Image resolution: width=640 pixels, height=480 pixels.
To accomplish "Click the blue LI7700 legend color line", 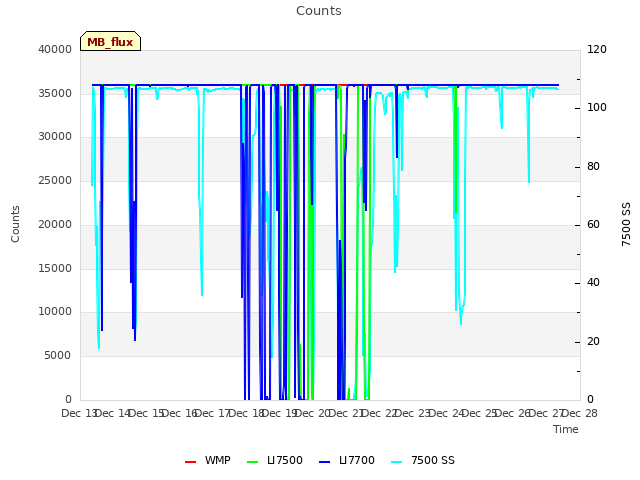I will 324,462.
